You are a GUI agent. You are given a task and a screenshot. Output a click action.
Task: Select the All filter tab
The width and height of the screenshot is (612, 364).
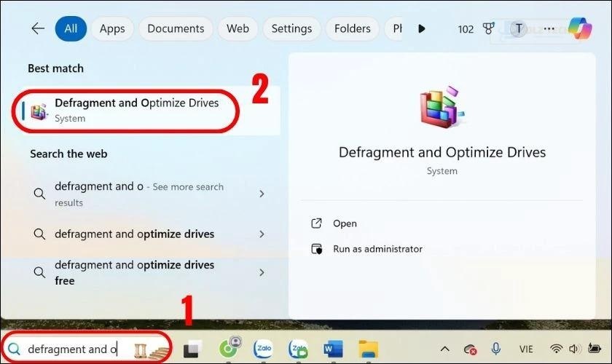click(71, 28)
